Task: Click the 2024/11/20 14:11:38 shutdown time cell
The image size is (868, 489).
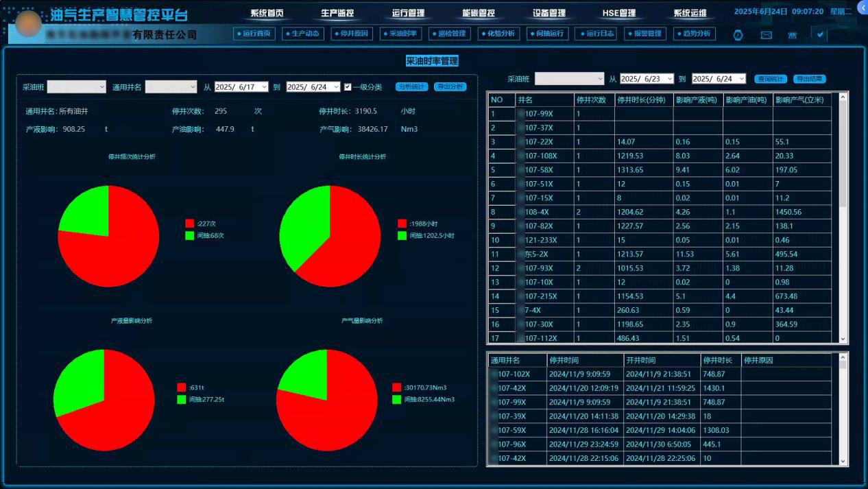Action: pos(585,416)
